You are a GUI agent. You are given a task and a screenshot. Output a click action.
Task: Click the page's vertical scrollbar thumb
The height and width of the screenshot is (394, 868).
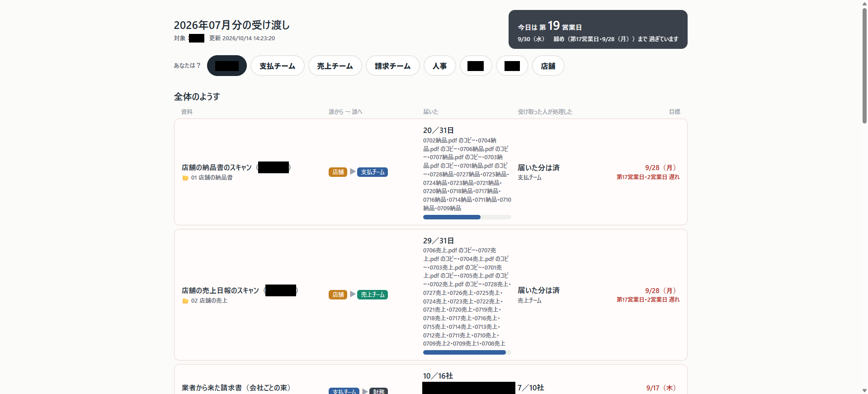pos(864,66)
